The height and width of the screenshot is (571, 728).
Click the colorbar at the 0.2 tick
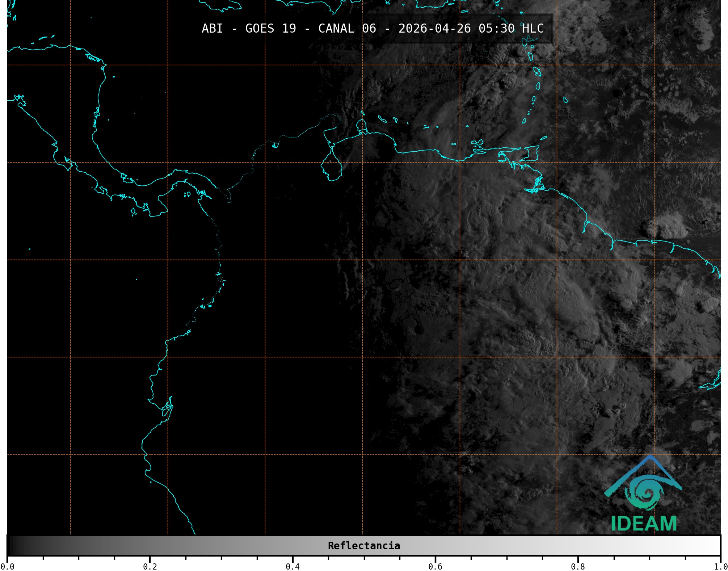pyautogui.click(x=150, y=546)
